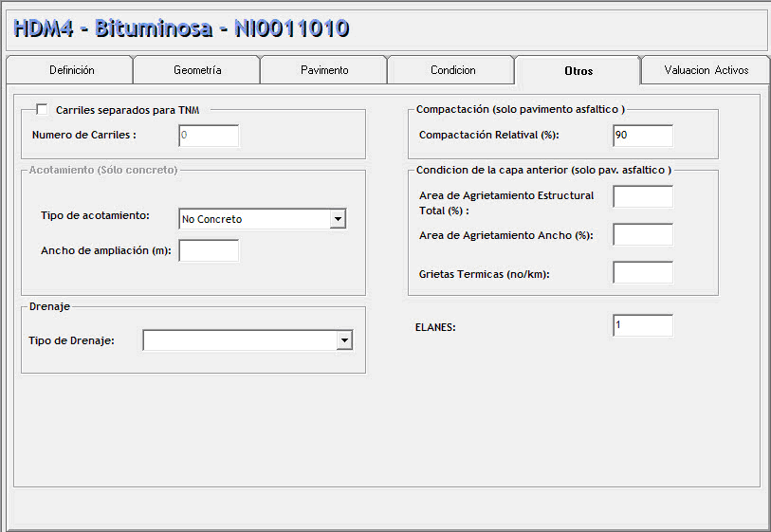
Task: Open the Geometría tab
Action: [x=197, y=70]
